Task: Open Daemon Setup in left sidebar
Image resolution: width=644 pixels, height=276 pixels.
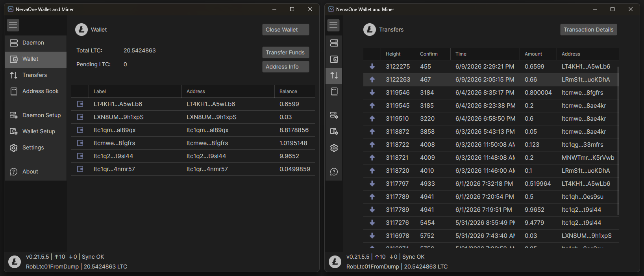Action: pos(36,115)
